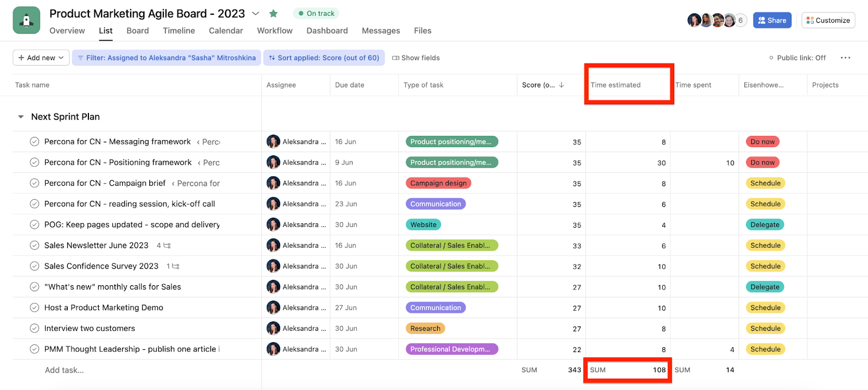Mark Sales Newsletter June 2023 complete
868x390 pixels.
(x=34, y=246)
